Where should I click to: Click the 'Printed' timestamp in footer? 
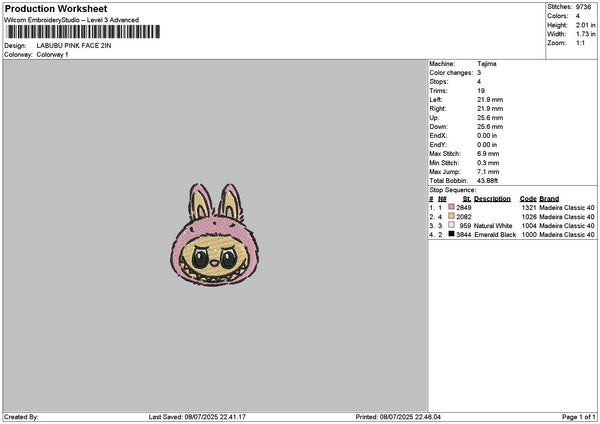coord(398,417)
